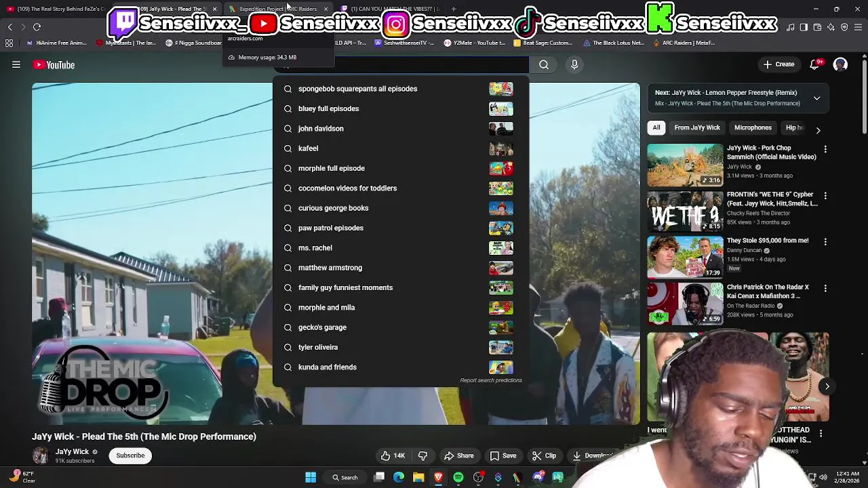
Task: Like the video showing 14K likes
Action: point(393,455)
